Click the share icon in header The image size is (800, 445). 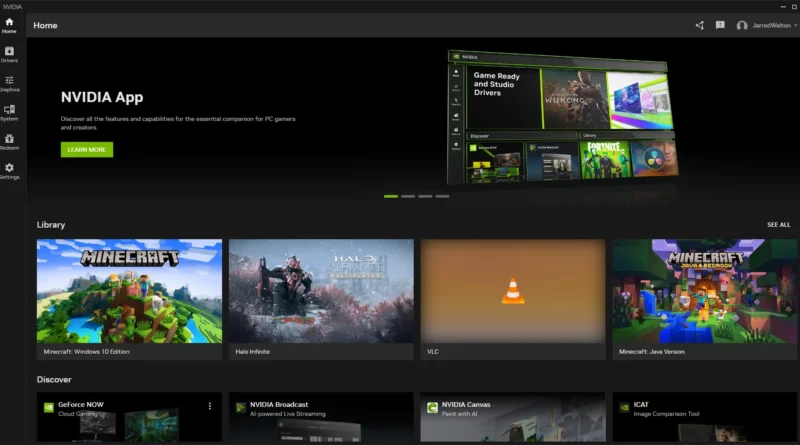(699, 25)
